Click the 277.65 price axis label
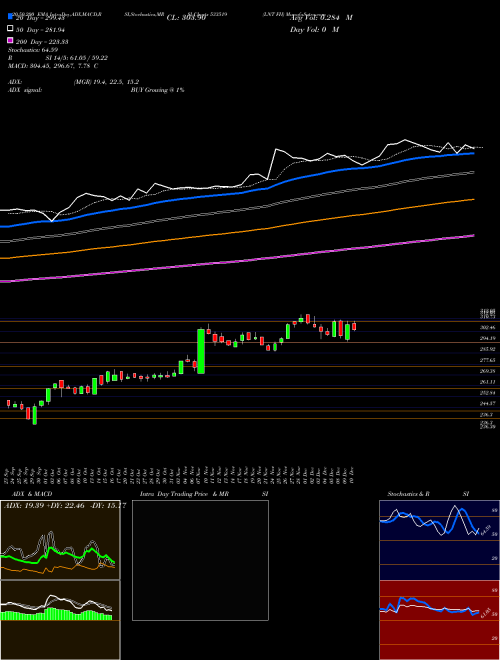The height and width of the screenshot is (660, 500). point(487,360)
